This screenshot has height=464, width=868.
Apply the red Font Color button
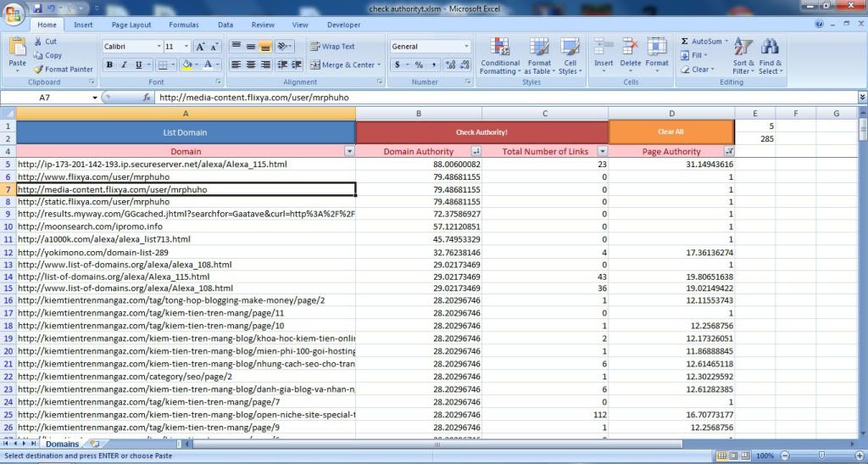point(208,64)
